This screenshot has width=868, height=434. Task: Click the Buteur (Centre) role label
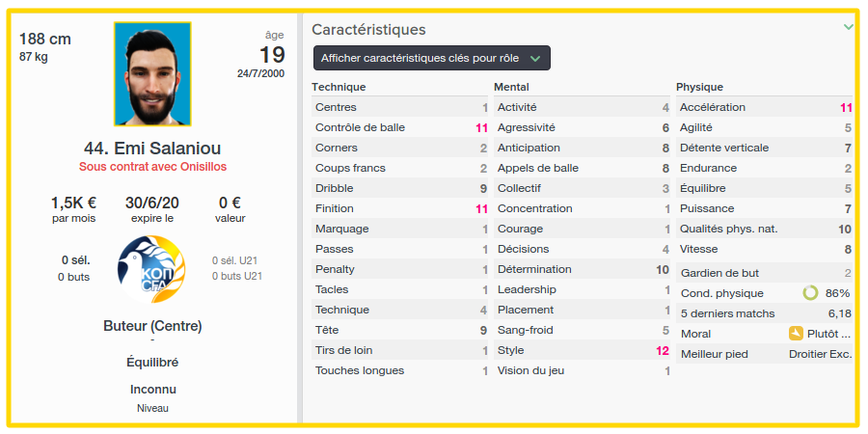[152, 326]
